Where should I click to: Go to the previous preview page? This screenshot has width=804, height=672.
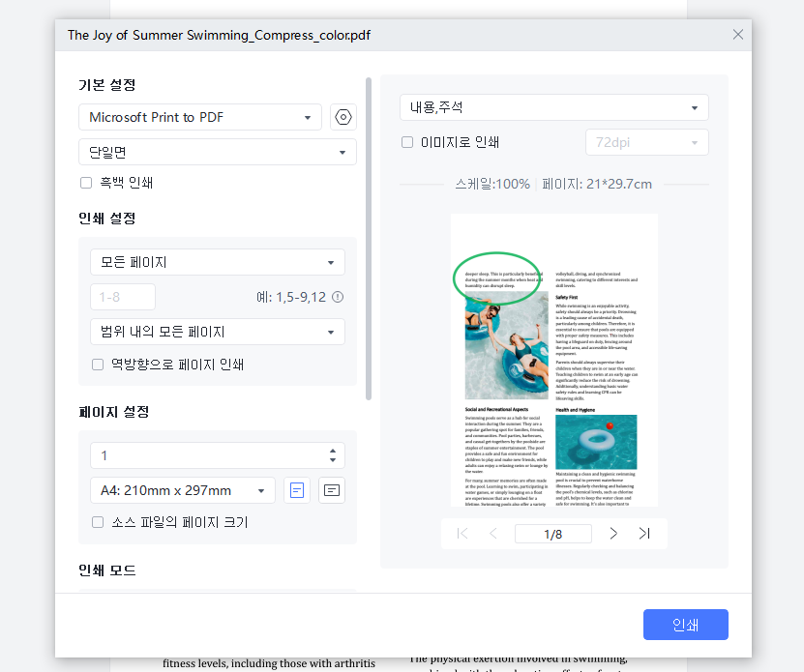point(493,533)
